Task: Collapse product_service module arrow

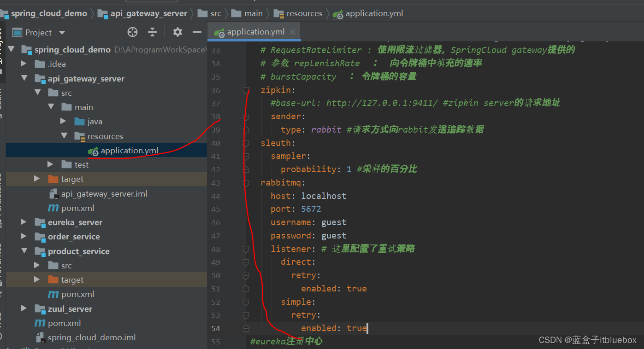Action: click(x=24, y=251)
